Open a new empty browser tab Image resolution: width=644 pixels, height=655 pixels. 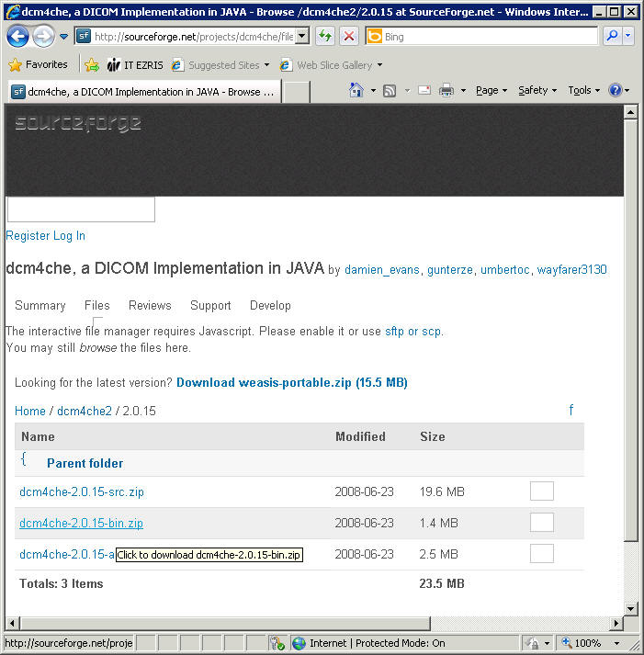coord(296,92)
